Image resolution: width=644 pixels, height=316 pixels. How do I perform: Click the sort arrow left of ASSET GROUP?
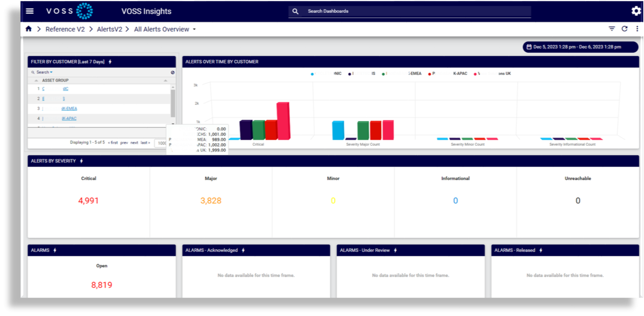[x=36, y=80]
